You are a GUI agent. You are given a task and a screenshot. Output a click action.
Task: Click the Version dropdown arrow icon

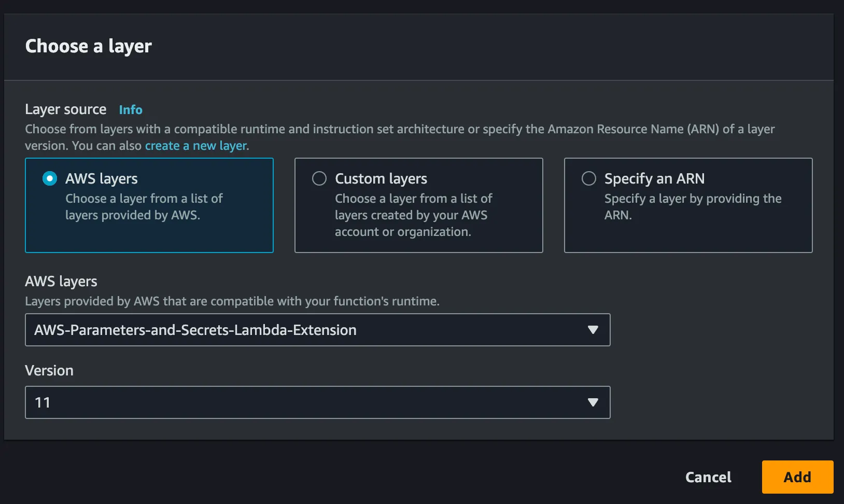593,402
